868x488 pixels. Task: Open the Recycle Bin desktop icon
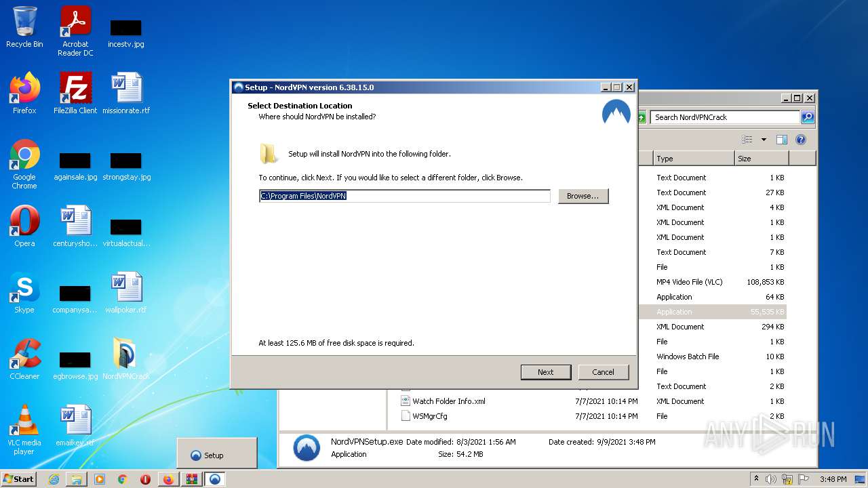tap(24, 27)
